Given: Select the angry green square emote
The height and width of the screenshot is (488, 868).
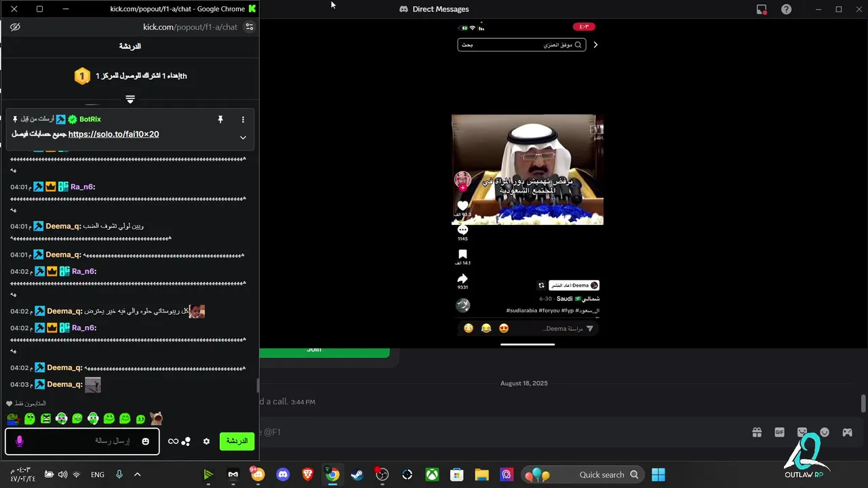Looking at the screenshot, I should (45, 419).
